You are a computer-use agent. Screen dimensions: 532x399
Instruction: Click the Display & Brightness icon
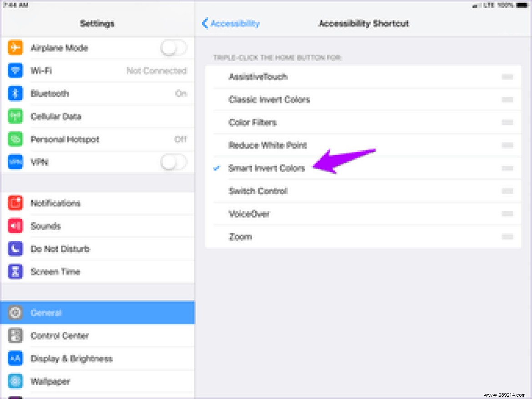pos(16,359)
